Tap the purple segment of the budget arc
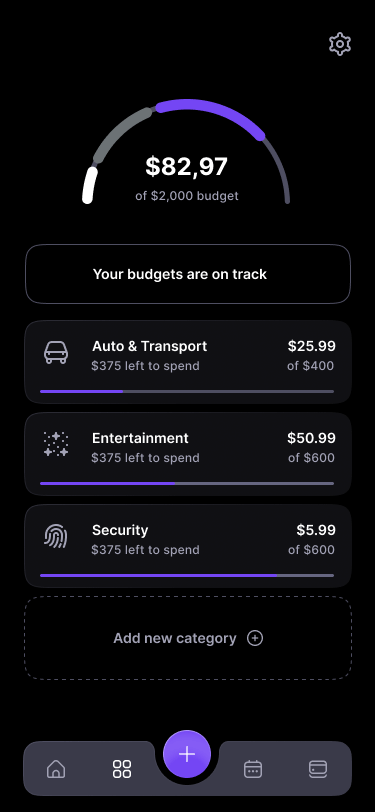The image size is (375, 812). point(212,112)
